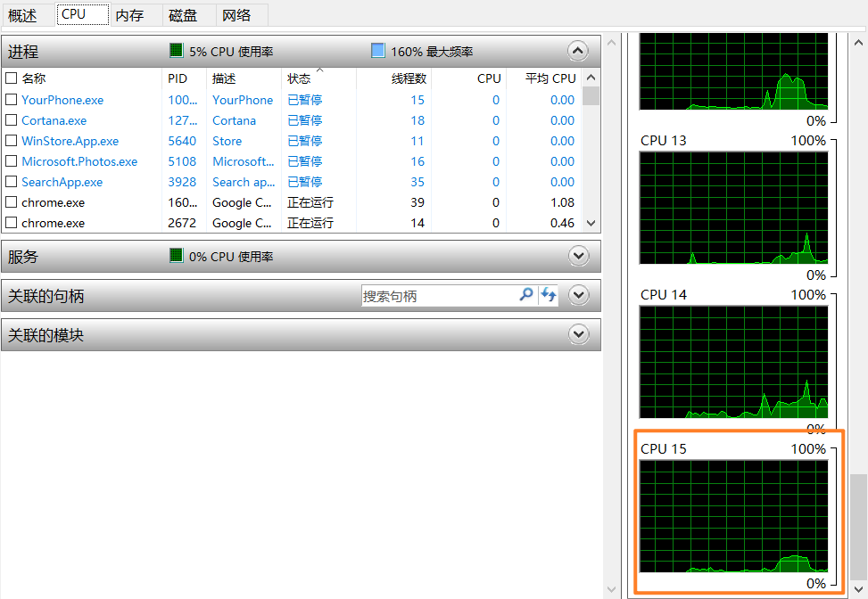Sort by the 状态 column header
The image size is (868, 599).
point(299,78)
